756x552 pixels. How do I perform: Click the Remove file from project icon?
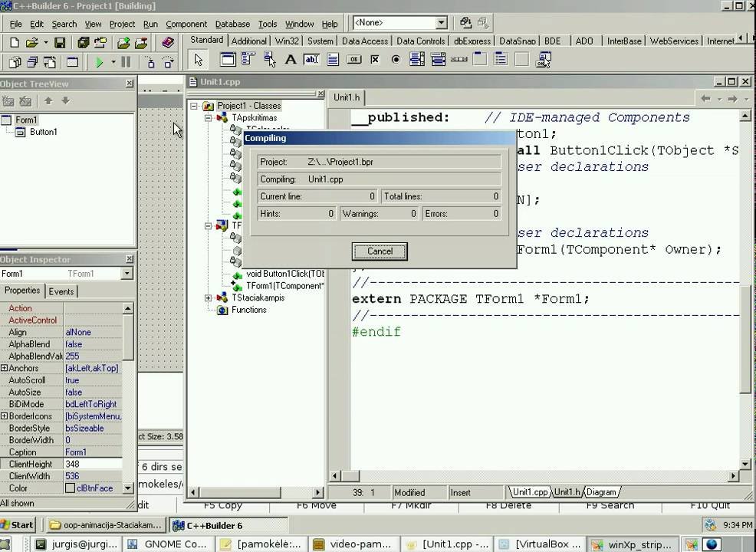point(141,43)
